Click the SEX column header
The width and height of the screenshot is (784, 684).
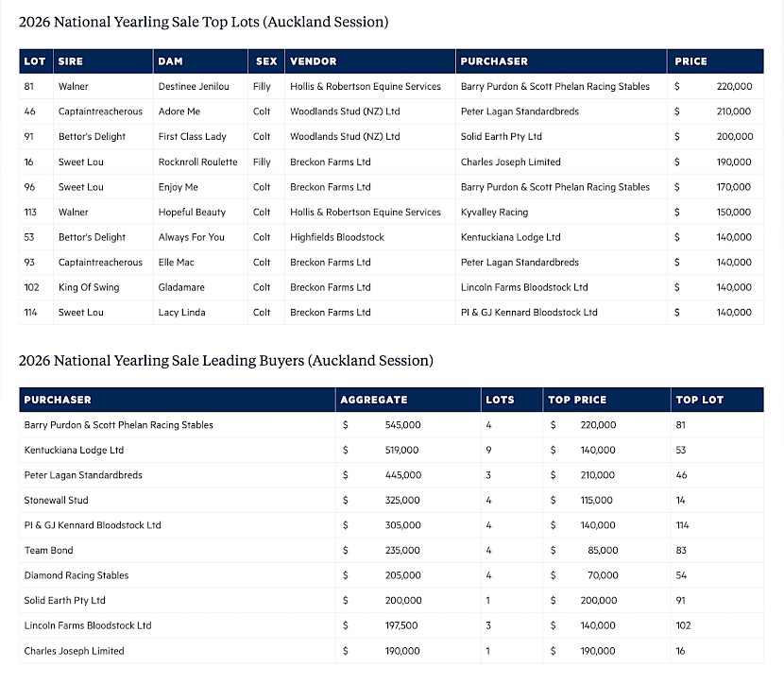coord(266,61)
